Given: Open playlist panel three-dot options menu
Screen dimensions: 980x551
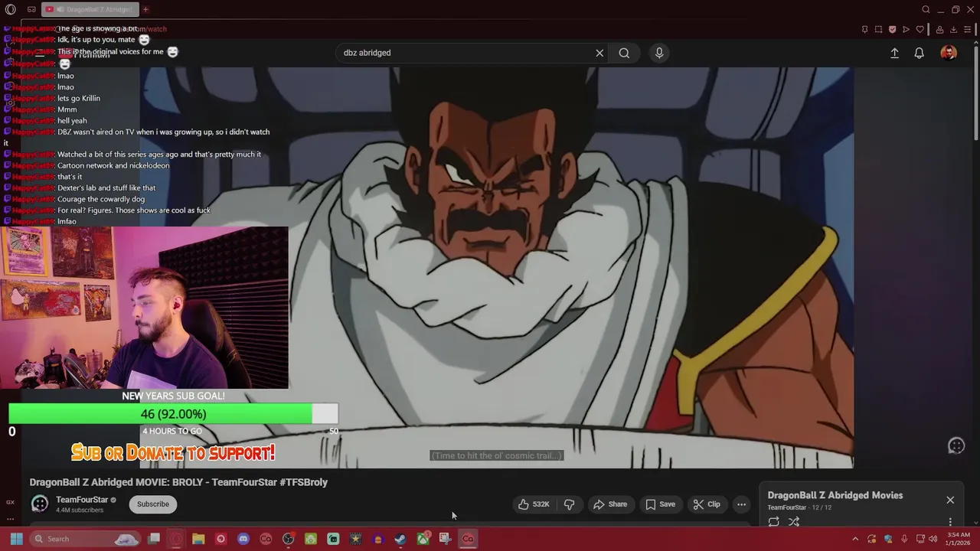Looking at the screenshot, I should 950,522.
